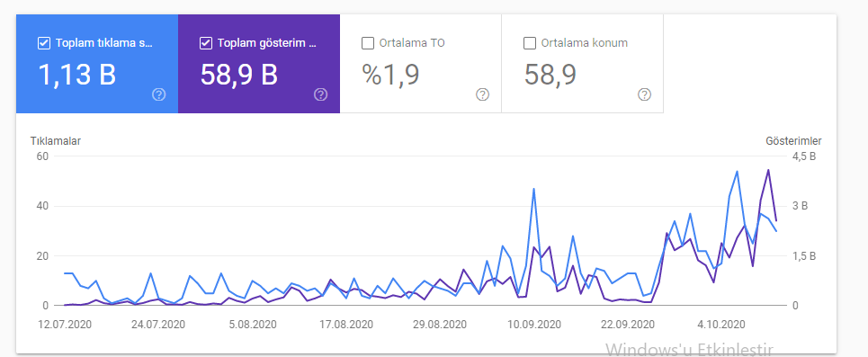
Task: Click the Tıklamalar axis title
Action: click(x=56, y=141)
